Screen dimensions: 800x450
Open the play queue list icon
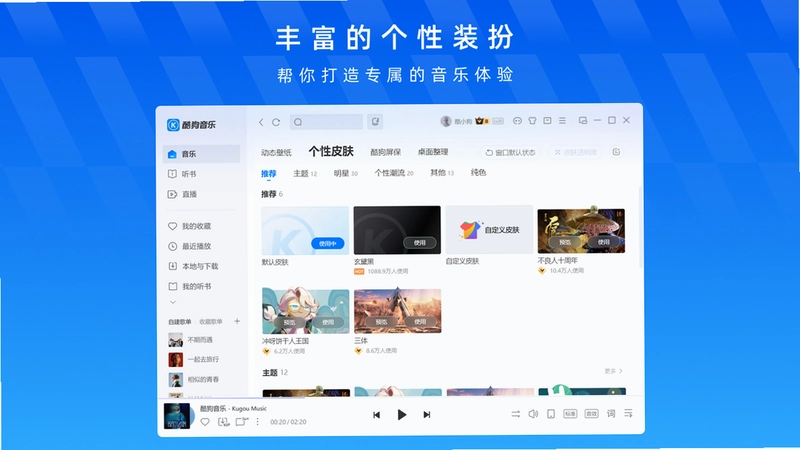[x=628, y=413]
